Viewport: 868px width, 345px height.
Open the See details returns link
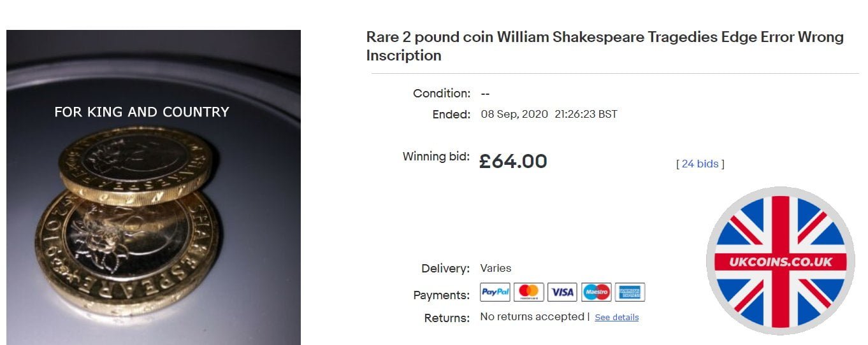(x=616, y=317)
